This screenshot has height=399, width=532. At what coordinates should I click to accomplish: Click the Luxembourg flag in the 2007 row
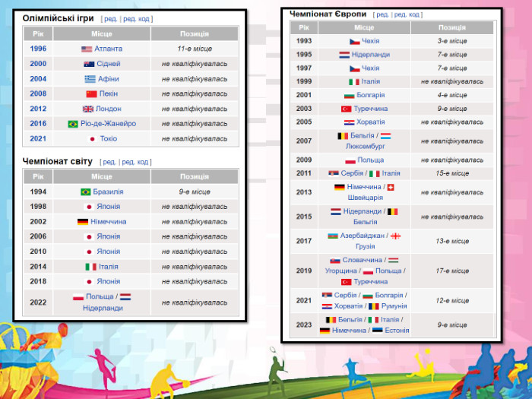pyautogui.click(x=386, y=136)
